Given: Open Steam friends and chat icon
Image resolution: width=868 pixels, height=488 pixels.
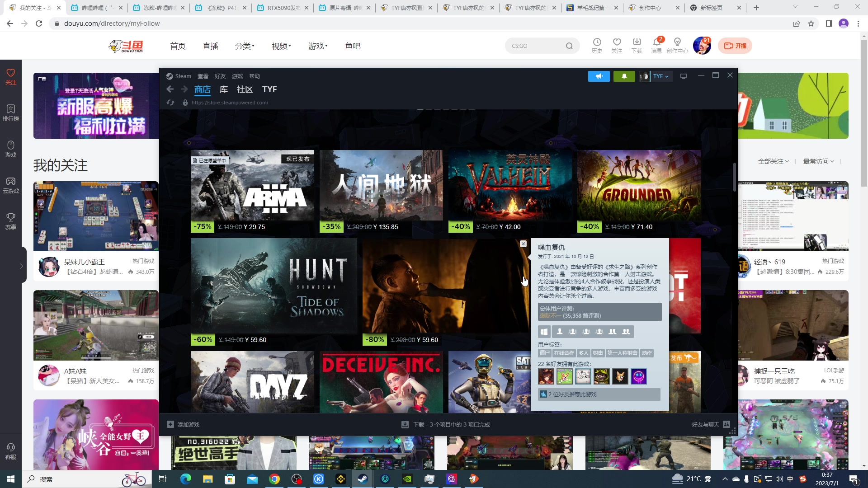Looking at the screenshot, I should 726,424.
